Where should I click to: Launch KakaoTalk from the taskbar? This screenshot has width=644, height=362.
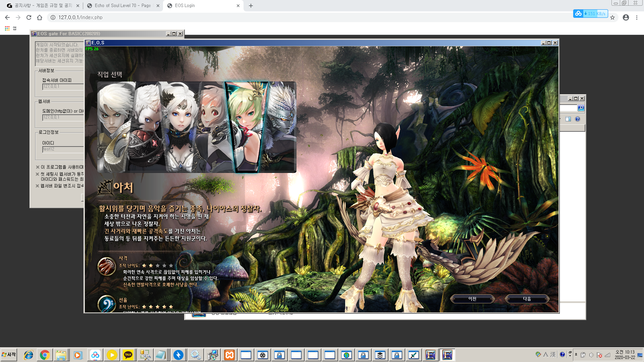pos(128,355)
